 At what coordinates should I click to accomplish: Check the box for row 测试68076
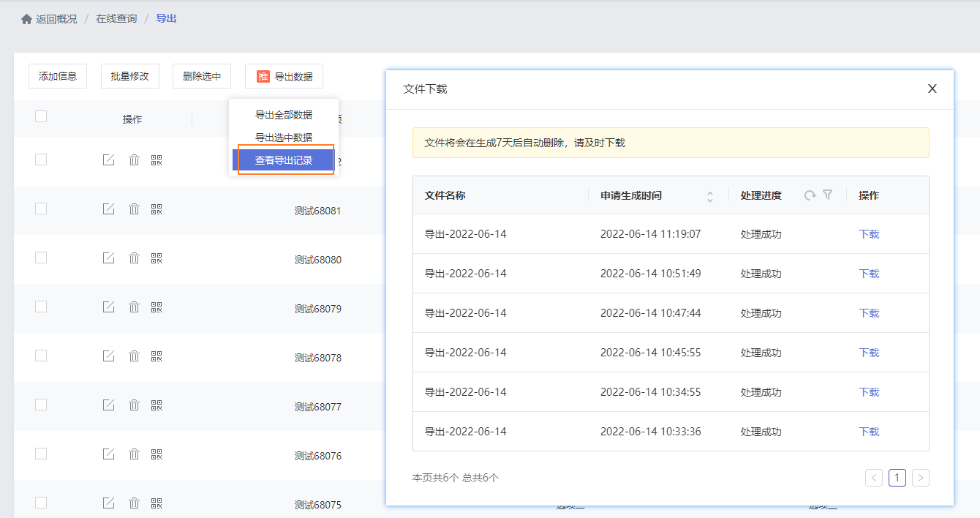(x=41, y=454)
